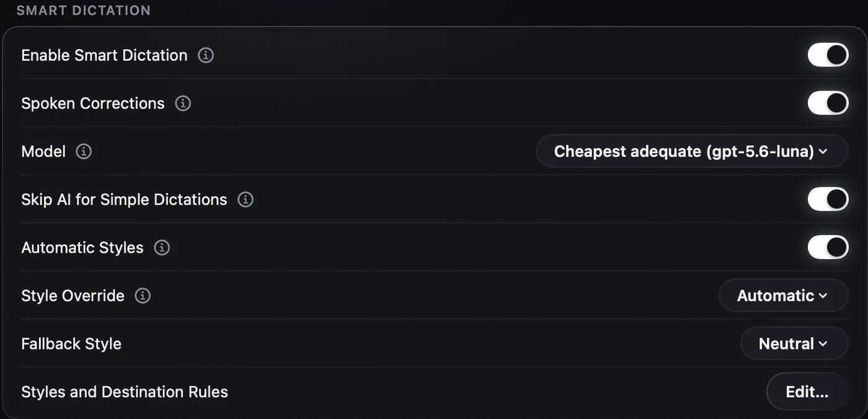Image resolution: width=868 pixels, height=419 pixels.
Task: Open info icon beside Enable Smart Dictation
Action: pyautogui.click(x=206, y=55)
